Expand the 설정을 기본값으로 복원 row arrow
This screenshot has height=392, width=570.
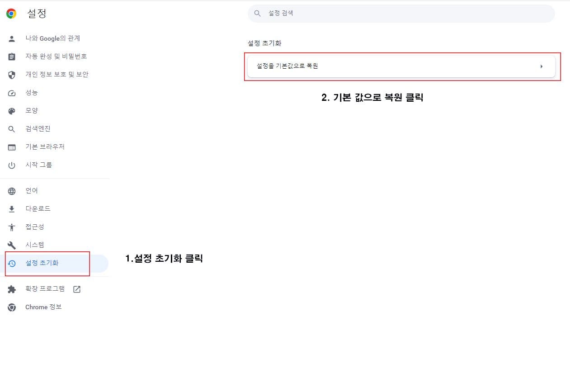(542, 66)
